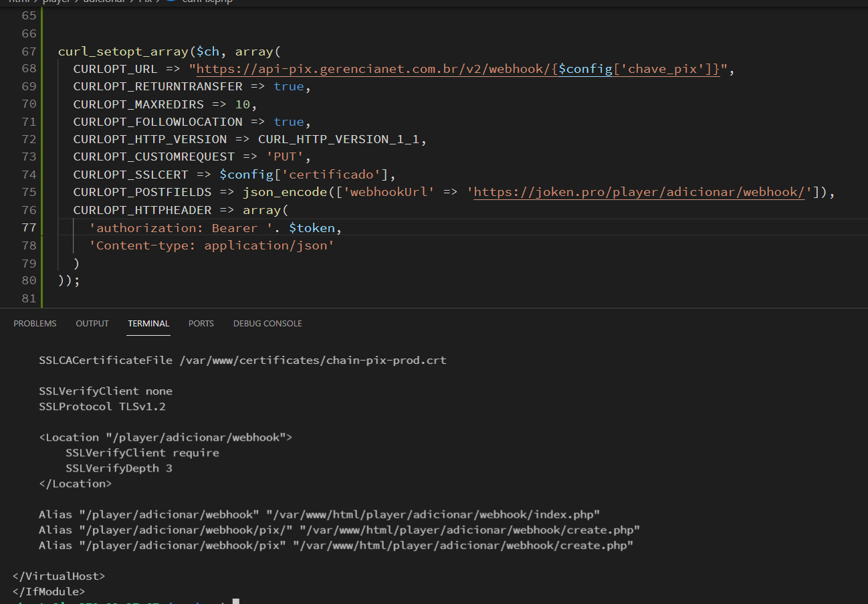The width and height of the screenshot is (868, 604).
Task: Click the CURLOPT_HTTP_VERSION constant
Action: coord(150,139)
